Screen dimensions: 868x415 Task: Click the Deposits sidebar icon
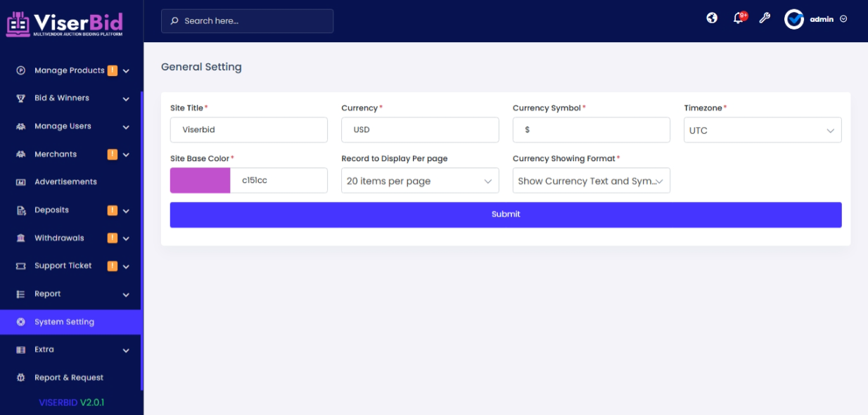(21, 210)
